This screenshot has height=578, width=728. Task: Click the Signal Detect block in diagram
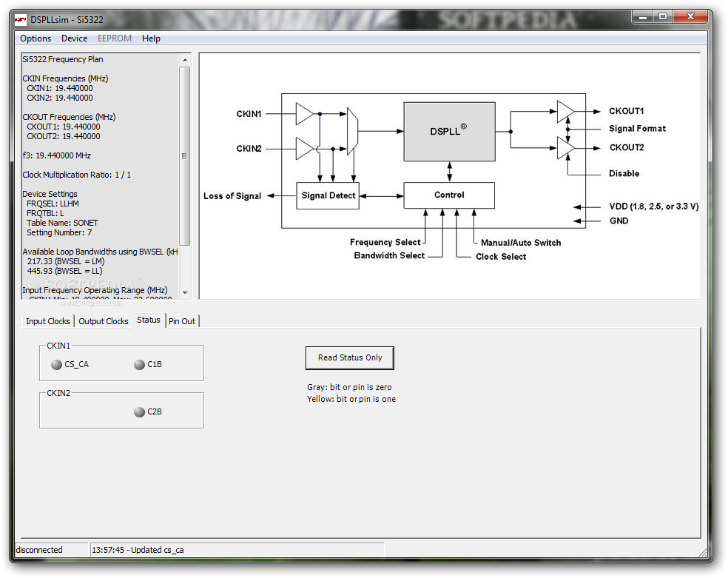click(x=328, y=195)
